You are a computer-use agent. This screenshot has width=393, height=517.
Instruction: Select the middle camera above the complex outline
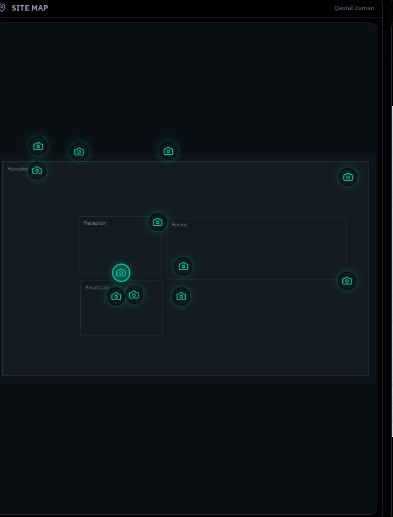pyautogui.click(x=79, y=152)
